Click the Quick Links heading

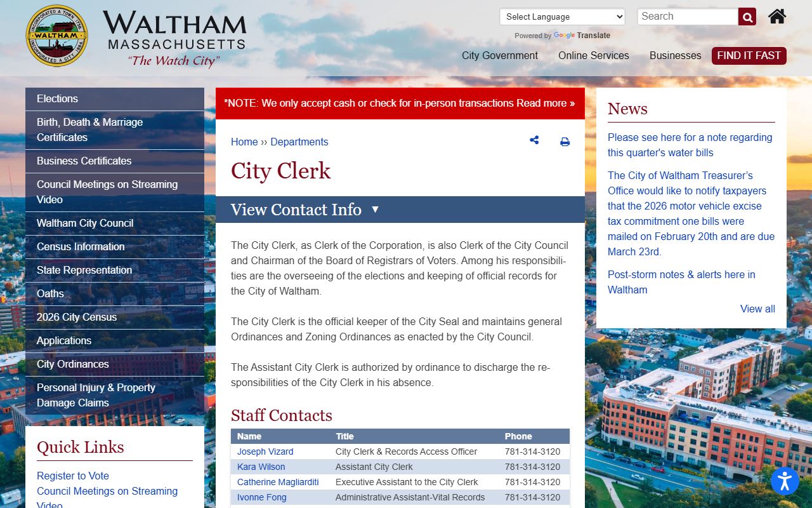coord(81,447)
